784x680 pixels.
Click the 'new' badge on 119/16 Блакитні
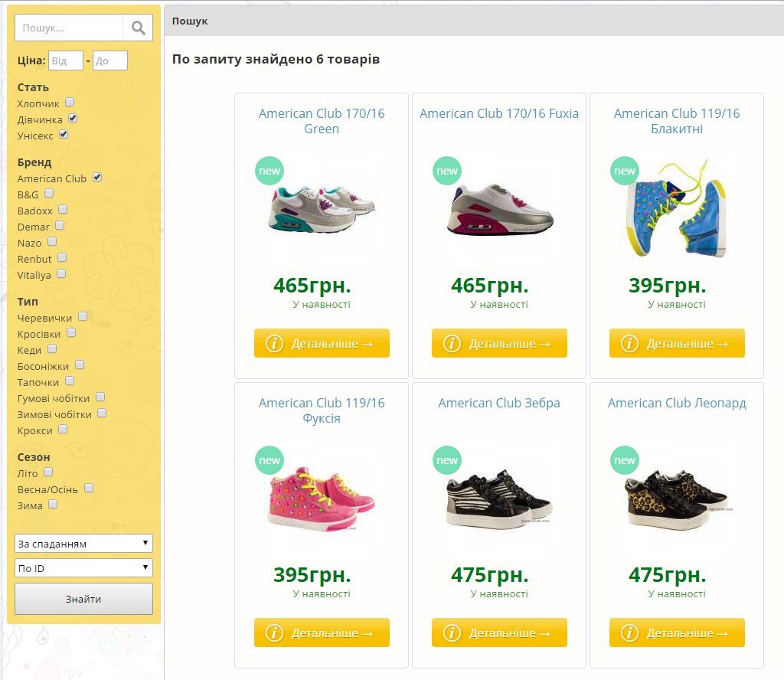625,171
